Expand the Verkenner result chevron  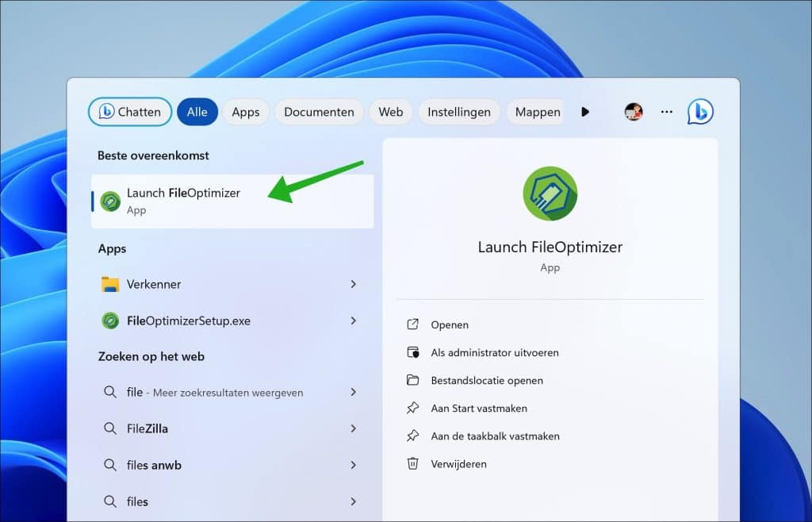(353, 284)
